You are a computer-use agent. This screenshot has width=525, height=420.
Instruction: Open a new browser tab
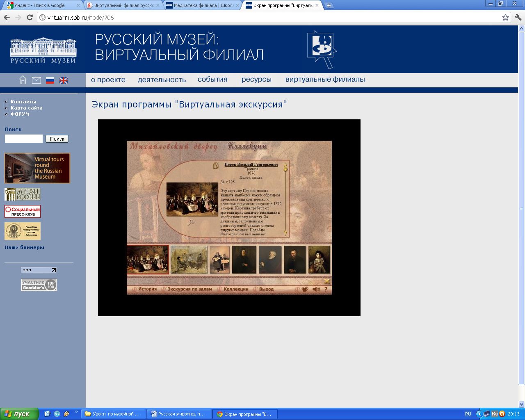click(329, 5)
